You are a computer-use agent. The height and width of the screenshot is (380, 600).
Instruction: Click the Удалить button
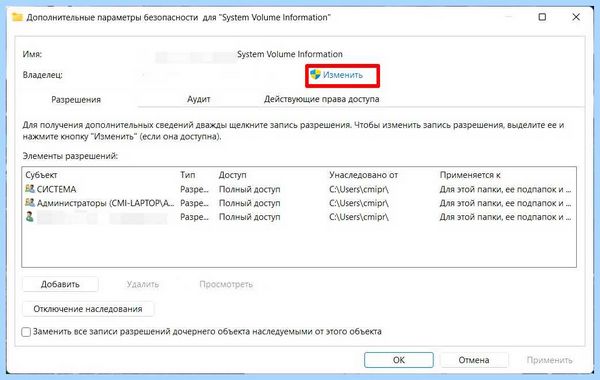point(143,284)
